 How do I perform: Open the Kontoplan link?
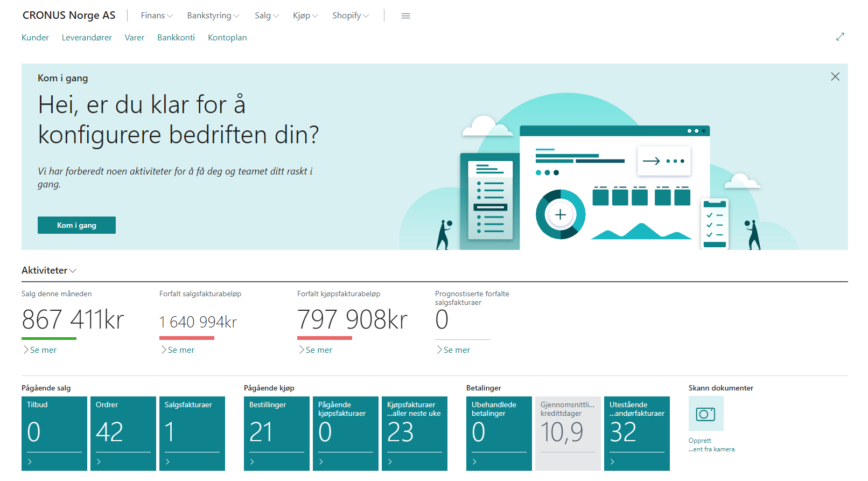[x=227, y=38]
